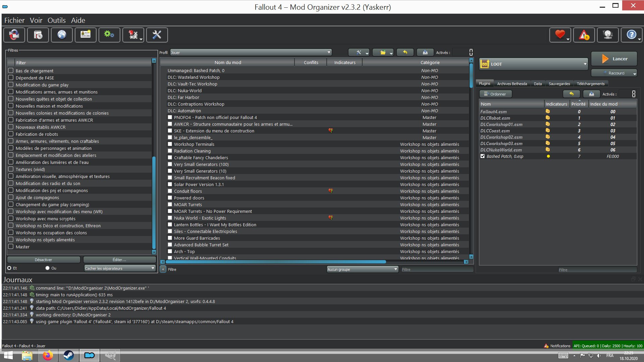Viewport: 644px width, 362px height.
Task: Open the Profiles card icon
Action: pos(86,35)
